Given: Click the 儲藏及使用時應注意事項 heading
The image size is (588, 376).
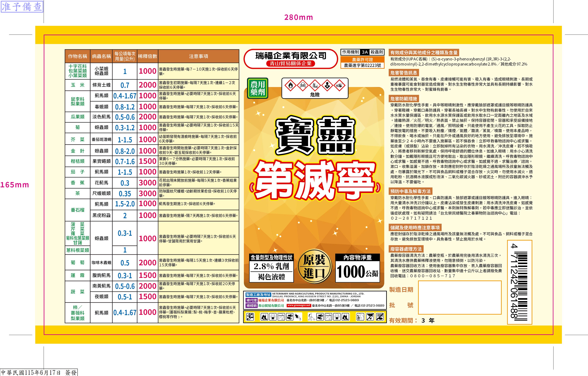Looking at the screenshot, I should coord(415,228).
